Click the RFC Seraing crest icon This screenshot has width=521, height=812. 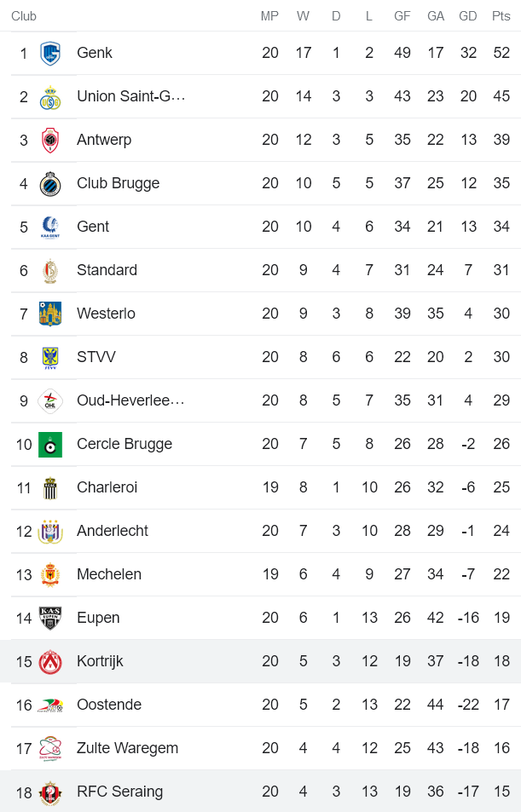coord(50,792)
